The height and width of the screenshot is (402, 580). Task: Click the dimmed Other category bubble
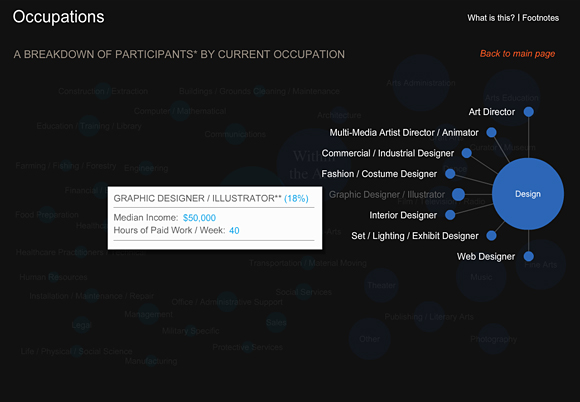(x=369, y=339)
